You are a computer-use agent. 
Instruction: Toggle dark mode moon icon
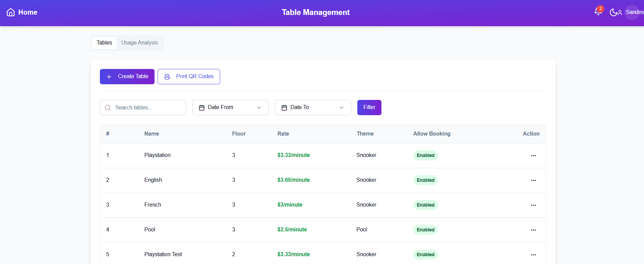[x=613, y=12]
